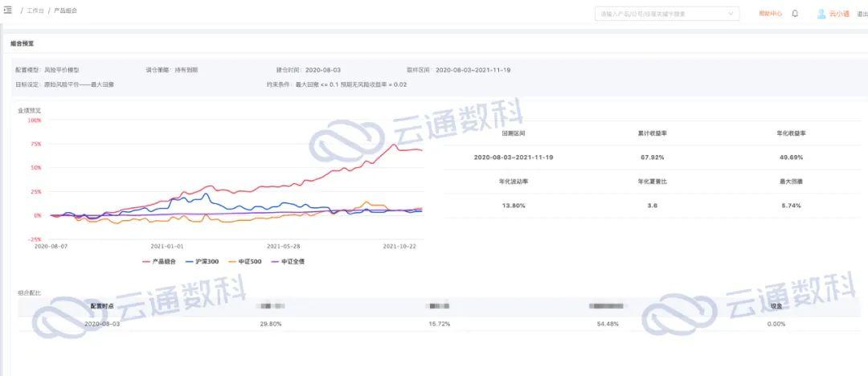This screenshot has width=868, height=376.
Task: Click the 累计收益率 value 67.92%
Action: pos(652,157)
